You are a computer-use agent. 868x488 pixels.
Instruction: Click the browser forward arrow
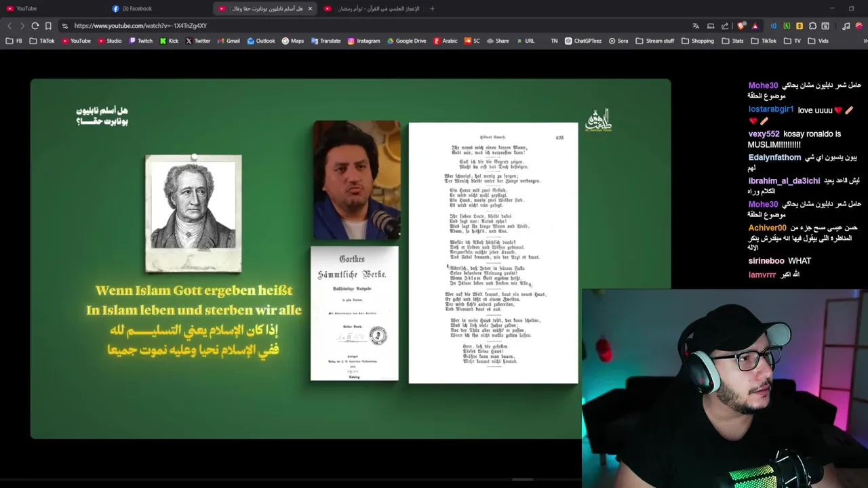22,26
